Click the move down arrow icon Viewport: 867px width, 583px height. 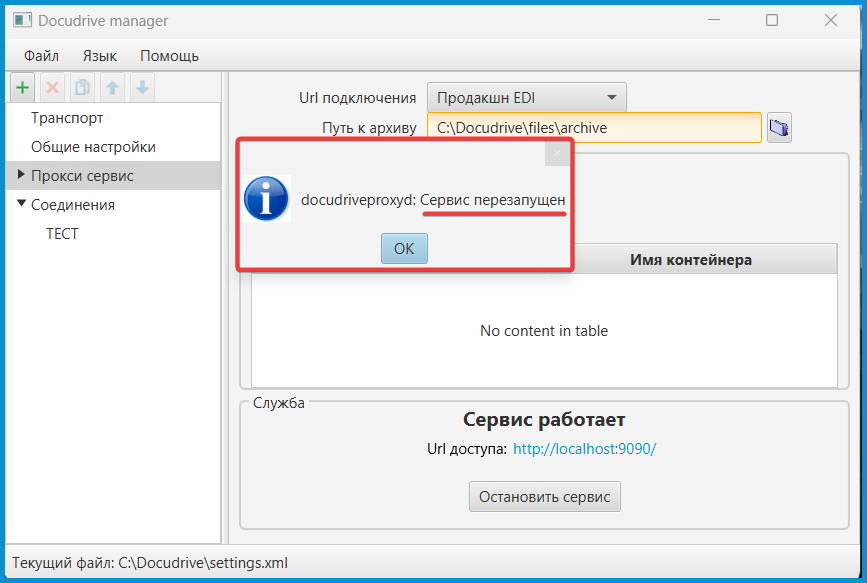coord(142,87)
